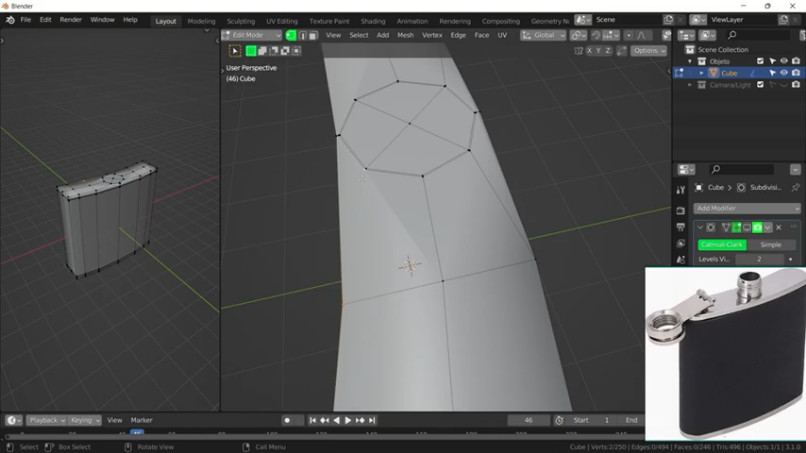Select edge select mode

(302, 35)
